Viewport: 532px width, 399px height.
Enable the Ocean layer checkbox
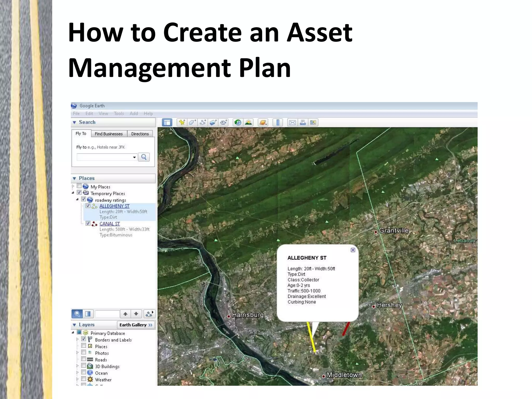[84, 372]
